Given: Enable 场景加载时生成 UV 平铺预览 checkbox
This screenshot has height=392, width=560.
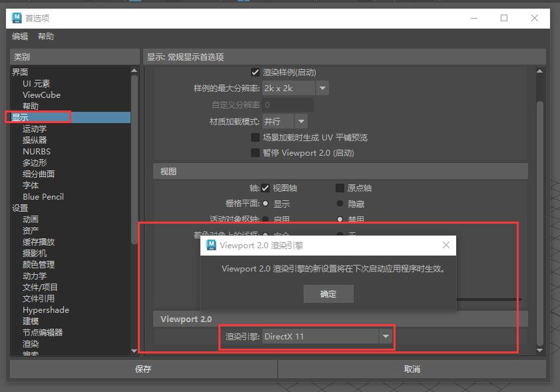Looking at the screenshot, I should (x=255, y=137).
